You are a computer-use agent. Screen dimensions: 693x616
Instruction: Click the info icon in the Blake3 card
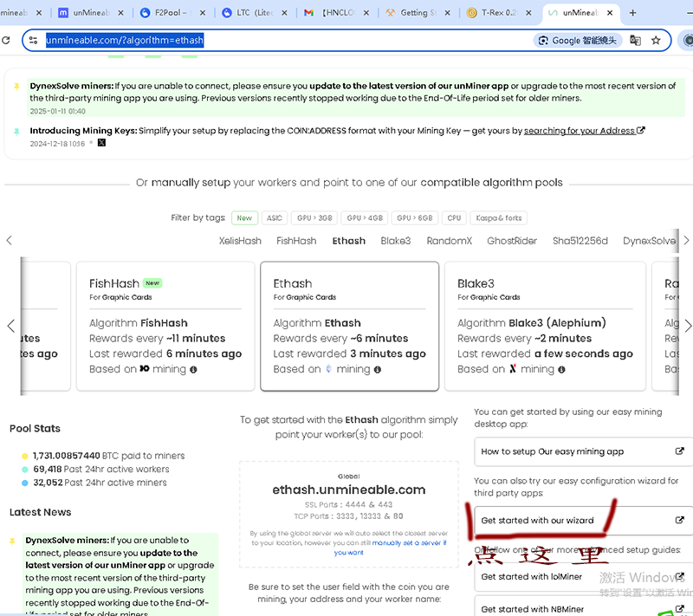pyautogui.click(x=562, y=369)
